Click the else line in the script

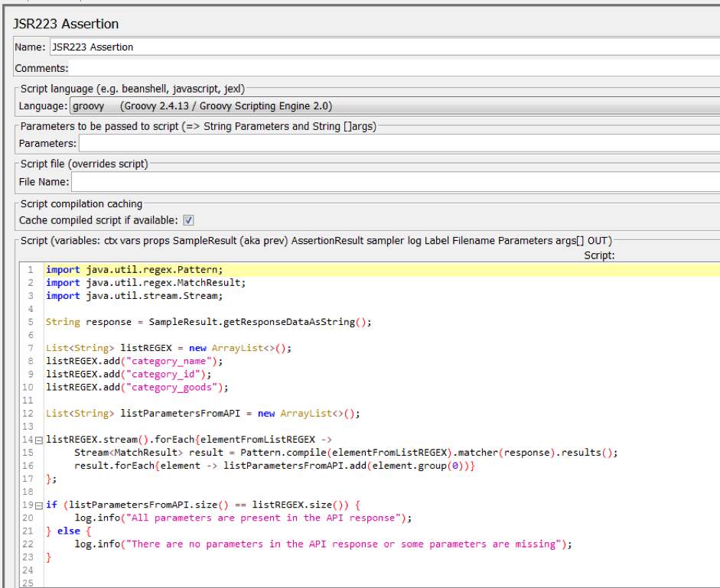pyautogui.click(x=68, y=531)
